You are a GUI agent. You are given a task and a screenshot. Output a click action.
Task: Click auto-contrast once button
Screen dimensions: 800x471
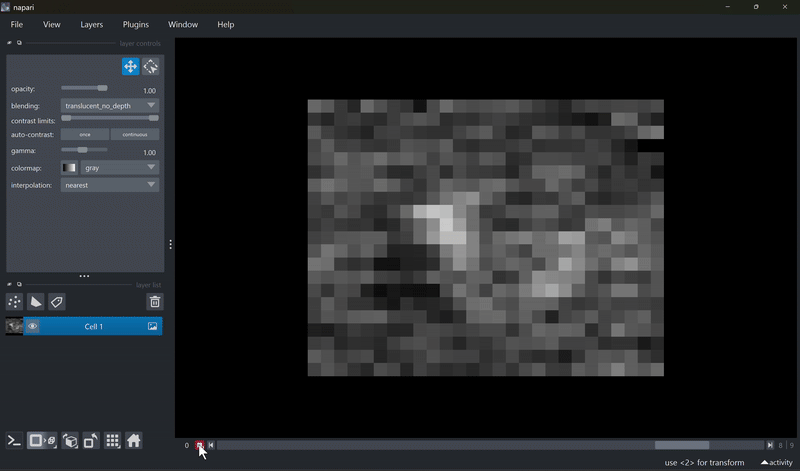point(85,135)
